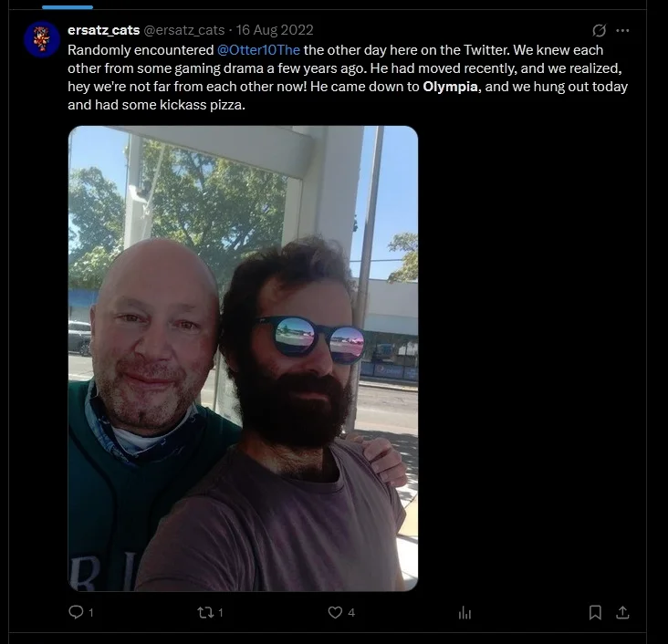668x644 pixels.
Task: Open the share upload arrow menu
Action: pos(622,612)
